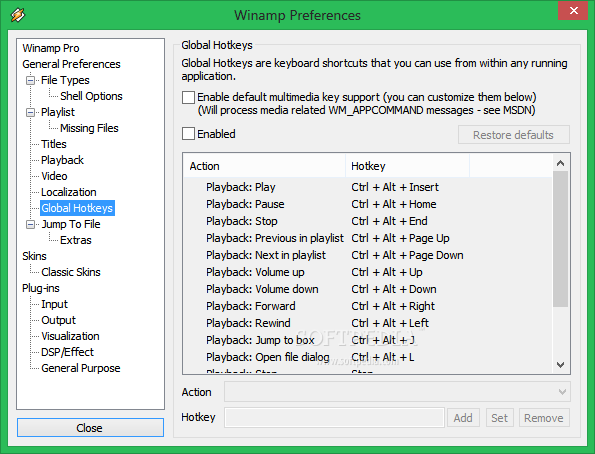Click the hotkey list scroll down arrow
This screenshot has height=454, width=595.
[560, 364]
